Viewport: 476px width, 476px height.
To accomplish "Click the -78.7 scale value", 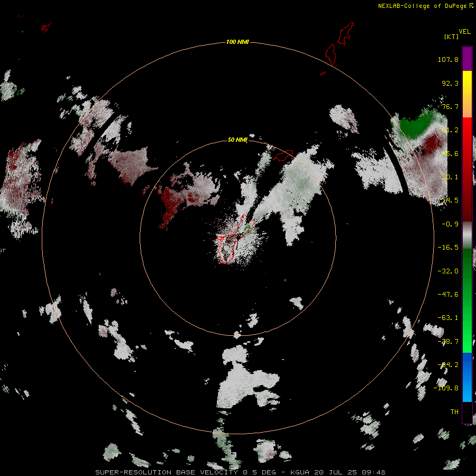I will coord(448,342).
